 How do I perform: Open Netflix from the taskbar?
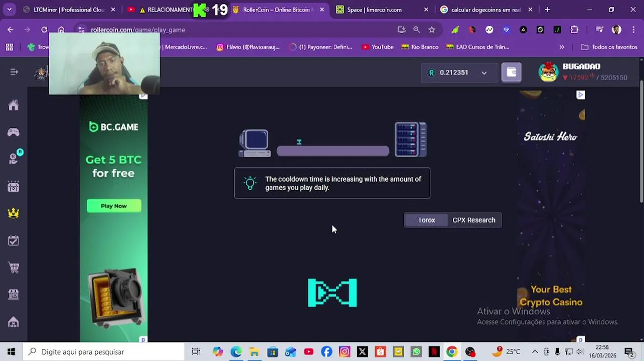point(434,351)
